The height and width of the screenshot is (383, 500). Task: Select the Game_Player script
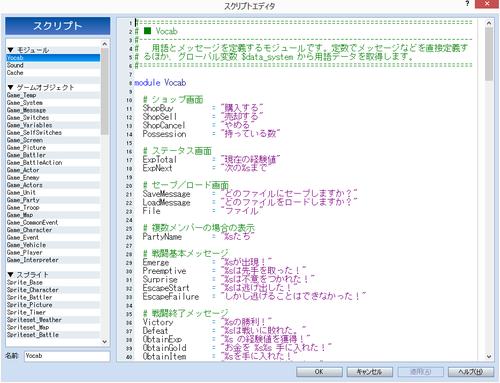[x=53, y=252]
